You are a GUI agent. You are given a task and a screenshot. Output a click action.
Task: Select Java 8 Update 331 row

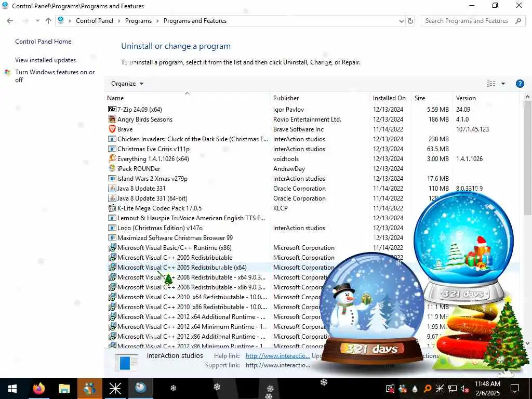[x=141, y=188]
